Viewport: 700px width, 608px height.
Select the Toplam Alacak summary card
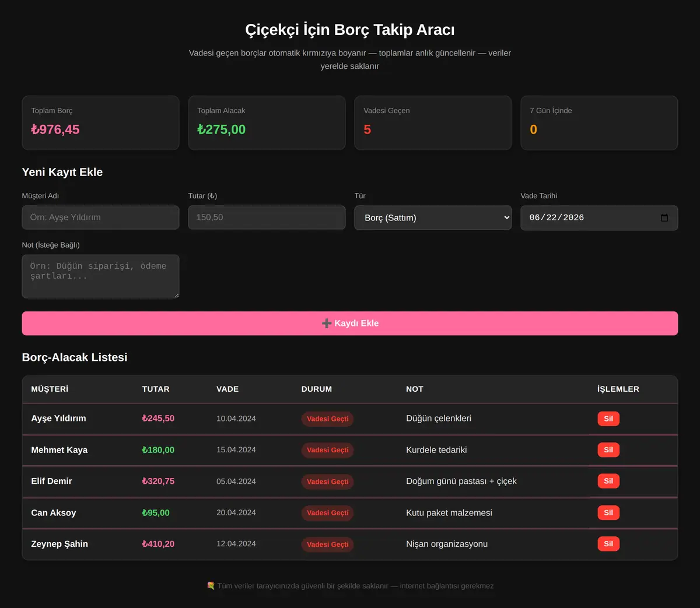tap(267, 123)
